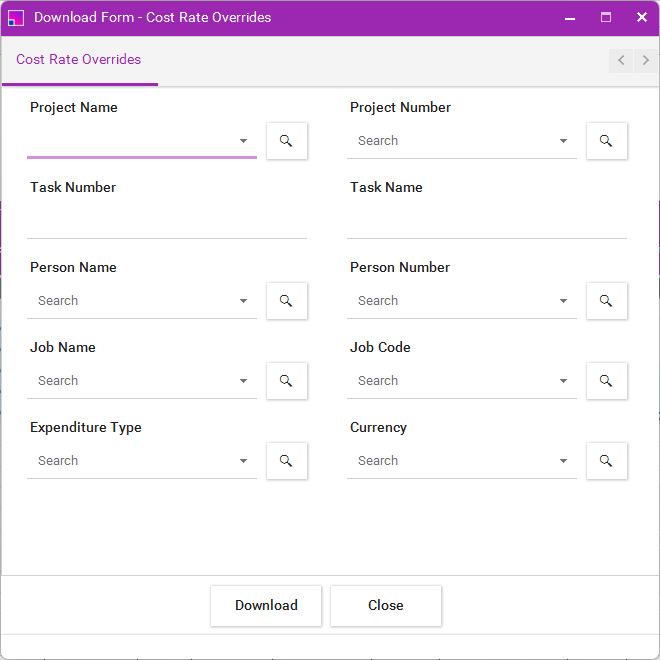The image size is (660, 660).
Task: Open Project Number search lookup magnifier
Action: 607,141
